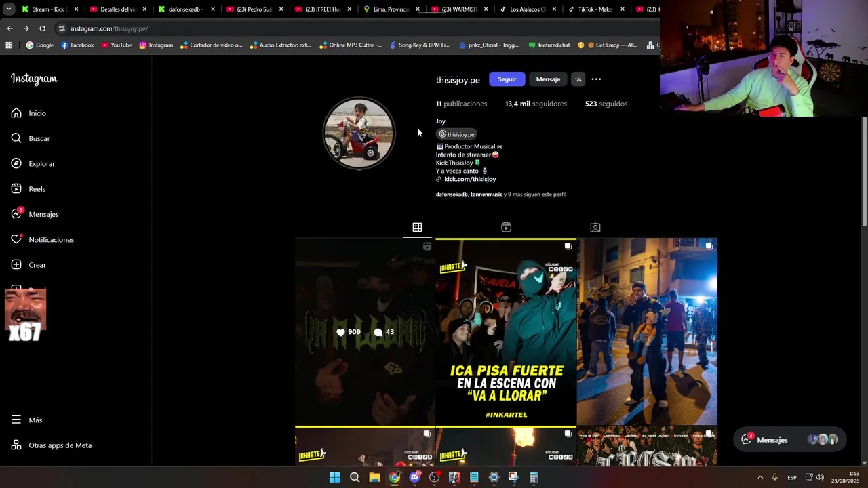Screen dimensions: 868x488
Task: Open the Más hamburger menu
Action: [x=26, y=420]
